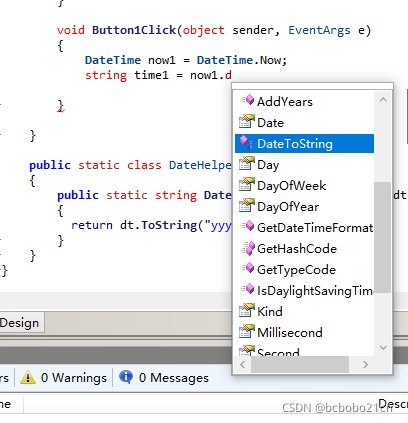
Task: Toggle the 0 Messages filter button
Action: click(164, 378)
